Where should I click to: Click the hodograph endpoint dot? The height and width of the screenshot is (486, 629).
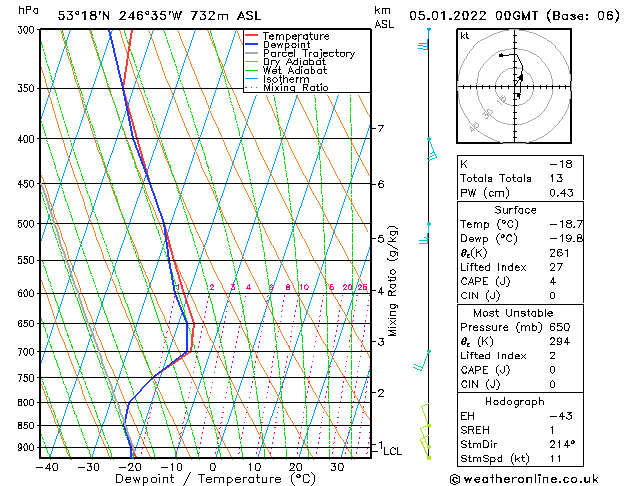click(x=501, y=55)
